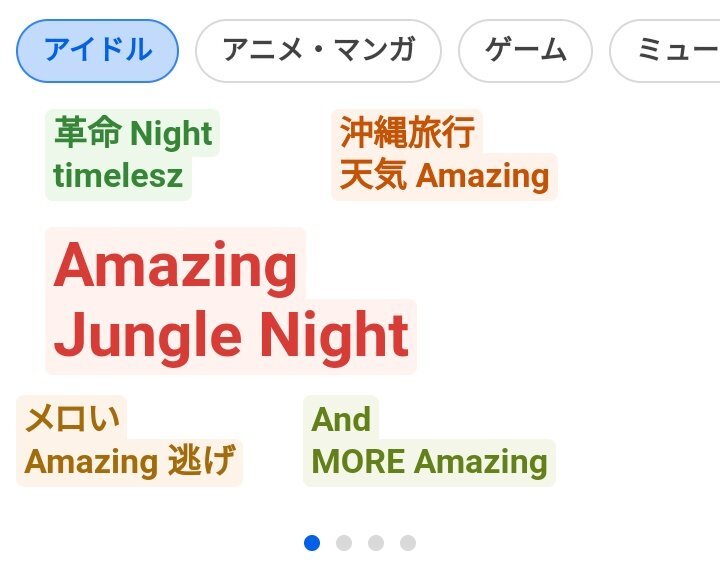Jump to the second carousel page dot
Viewport: 720px width, 569px height.
344,543
